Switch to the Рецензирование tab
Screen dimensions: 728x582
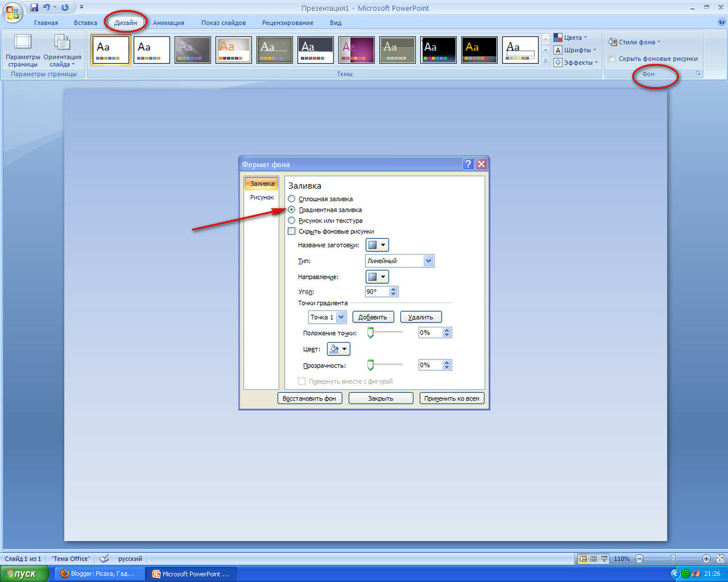coord(288,22)
